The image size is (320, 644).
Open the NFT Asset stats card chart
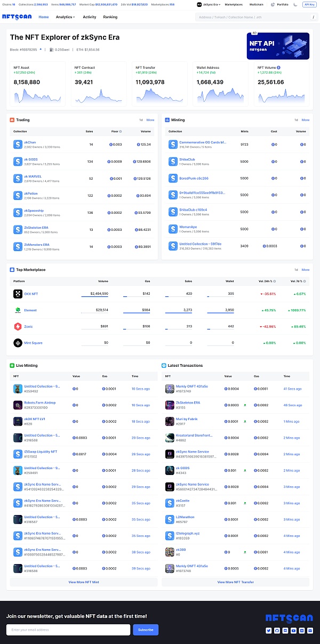click(x=37, y=94)
